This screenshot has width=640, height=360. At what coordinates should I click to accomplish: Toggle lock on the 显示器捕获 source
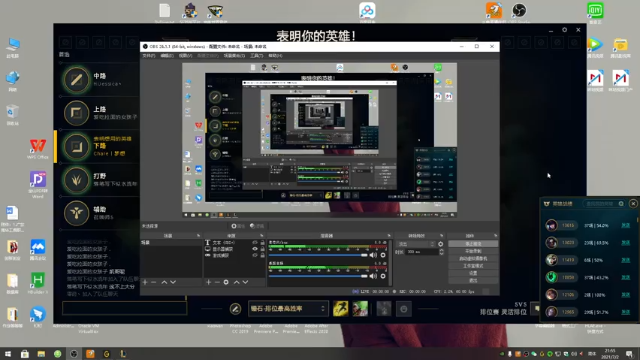coord(262,249)
